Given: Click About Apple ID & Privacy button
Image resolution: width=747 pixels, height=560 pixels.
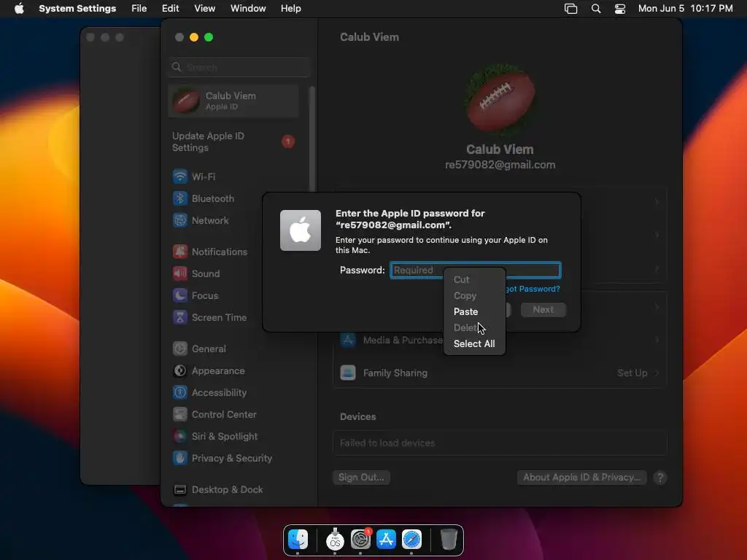Looking at the screenshot, I should [581, 477].
